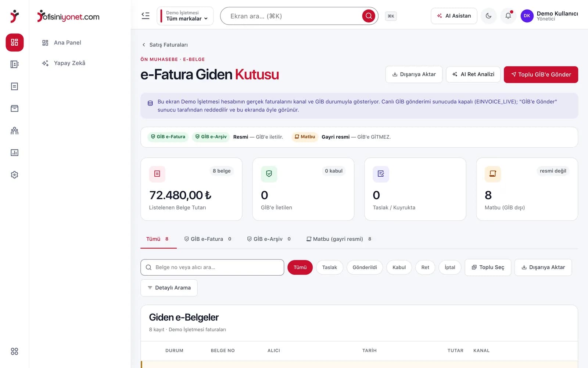Click the Matbu legend badge
The image size is (588, 368).
click(305, 137)
